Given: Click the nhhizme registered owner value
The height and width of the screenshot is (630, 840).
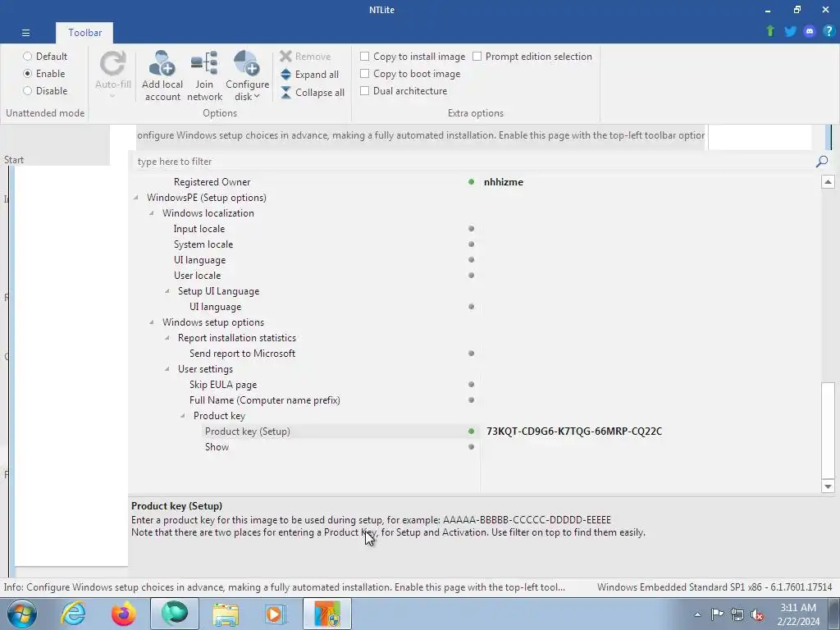Looking at the screenshot, I should (x=503, y=182).
